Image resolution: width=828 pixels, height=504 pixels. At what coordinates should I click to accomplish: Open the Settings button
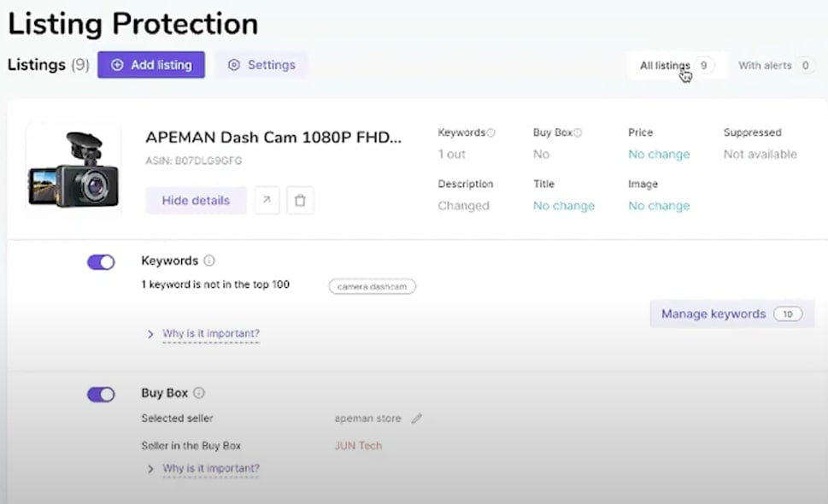261,65
